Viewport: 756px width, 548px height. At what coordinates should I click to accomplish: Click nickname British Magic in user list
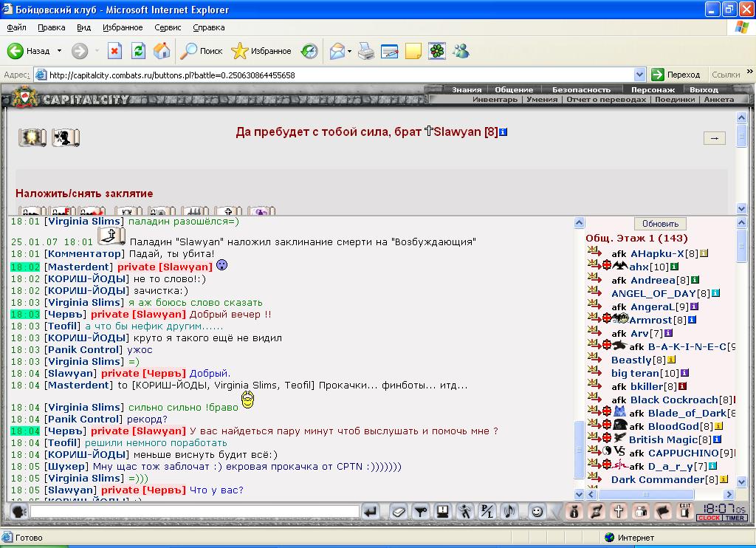663,439
